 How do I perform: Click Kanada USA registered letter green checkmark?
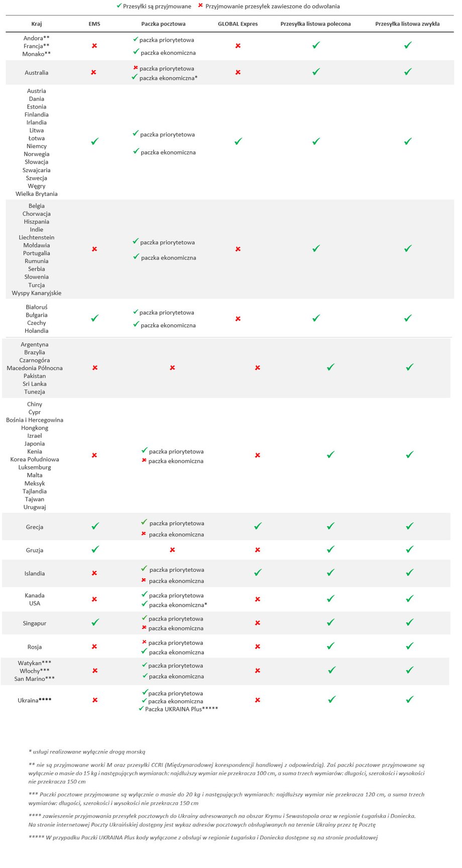click(x=330, y=598)
